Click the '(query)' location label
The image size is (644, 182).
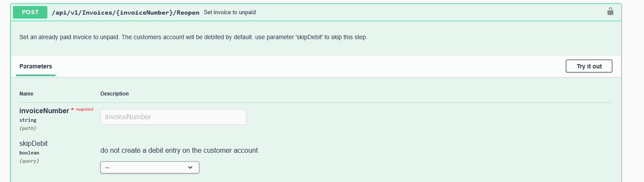pos(29,161)
